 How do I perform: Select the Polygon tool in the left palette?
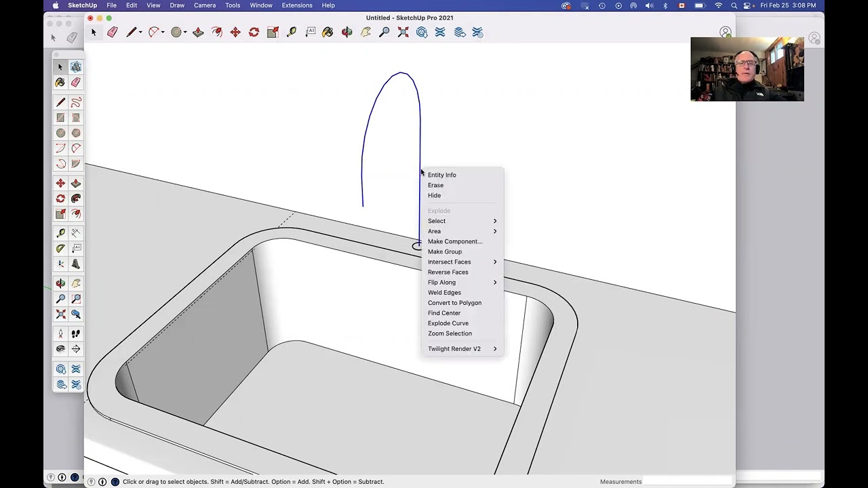(x=76, y=134)
